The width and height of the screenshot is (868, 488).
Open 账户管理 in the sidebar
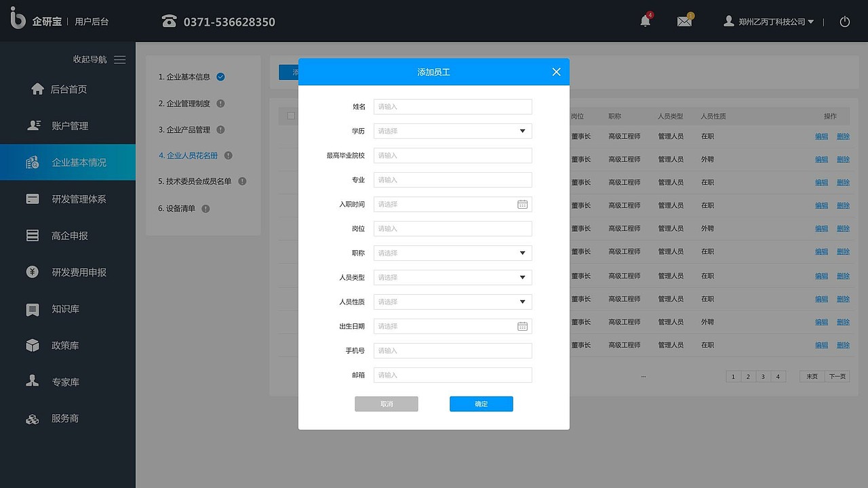68,125
